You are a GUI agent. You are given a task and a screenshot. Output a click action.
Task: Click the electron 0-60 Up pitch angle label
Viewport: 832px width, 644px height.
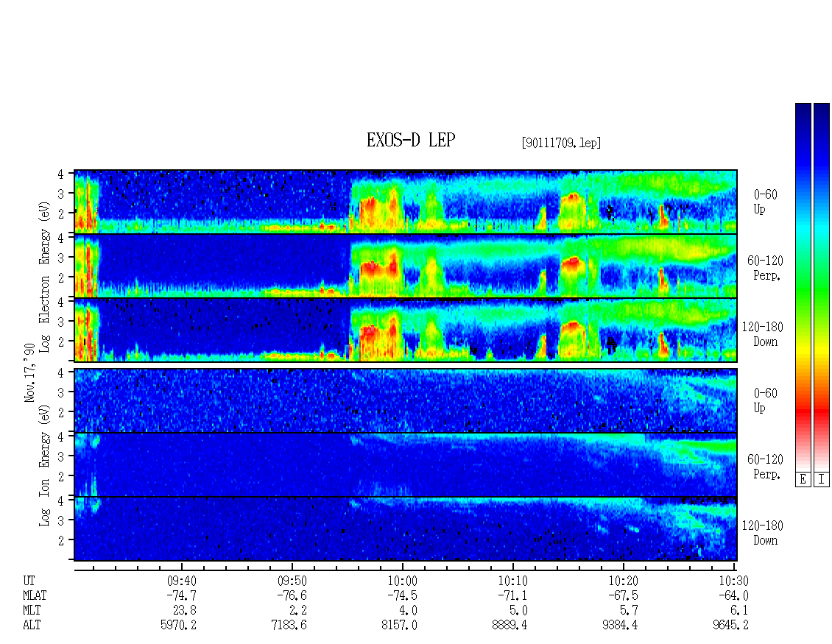click(765, 202)
